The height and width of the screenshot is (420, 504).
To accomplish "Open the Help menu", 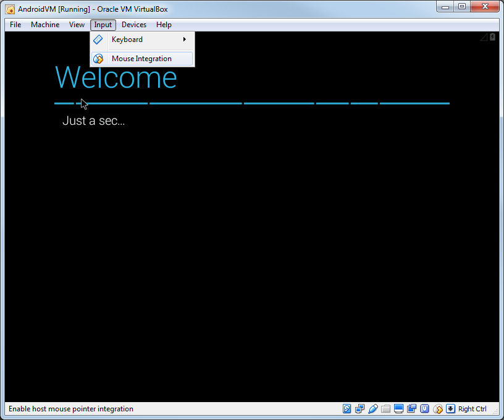I will (x=164, y=25).
